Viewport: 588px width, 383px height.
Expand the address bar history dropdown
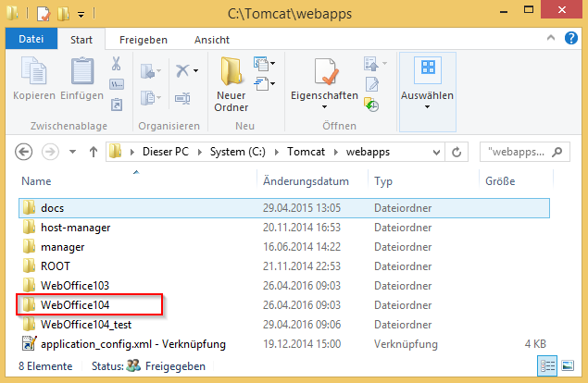pyautogui.click(x=436, y=152)
